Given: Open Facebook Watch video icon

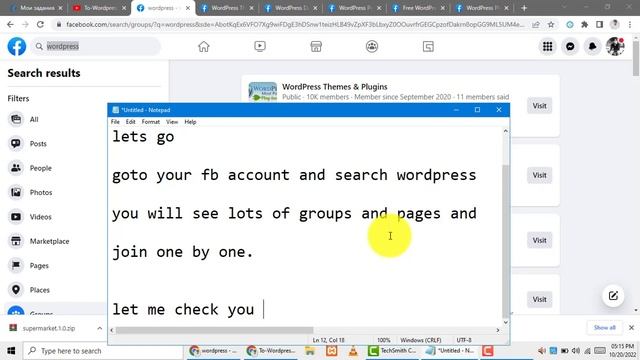Looking at the screenshot, I should tap(260, 47).
